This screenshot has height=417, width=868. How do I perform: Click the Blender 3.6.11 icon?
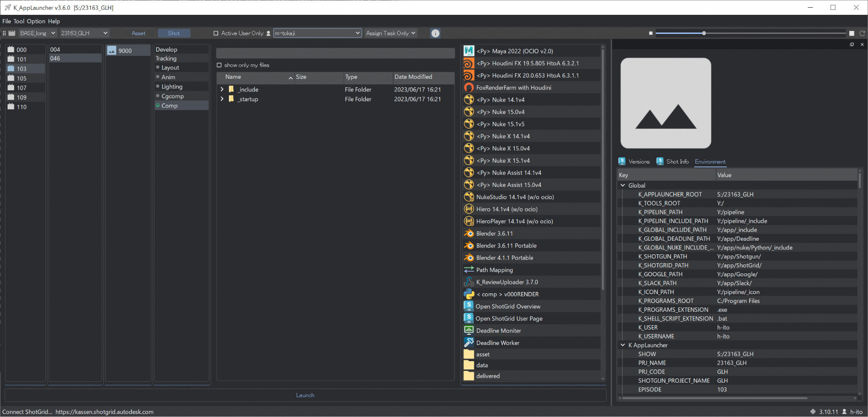click(x=468, y=234)
